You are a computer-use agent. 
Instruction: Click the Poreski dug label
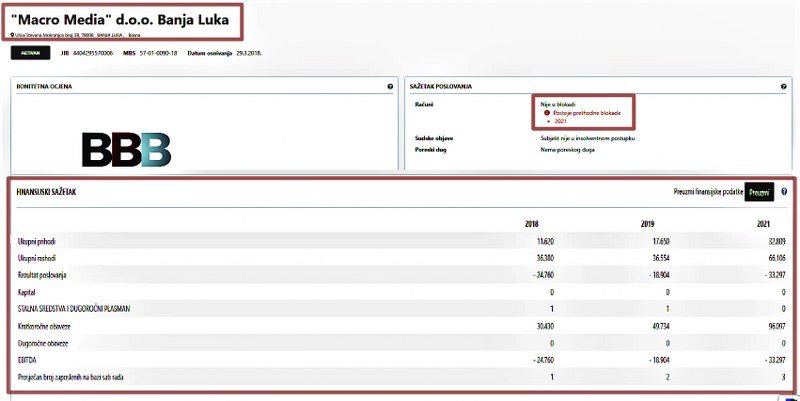pos(431,150)
